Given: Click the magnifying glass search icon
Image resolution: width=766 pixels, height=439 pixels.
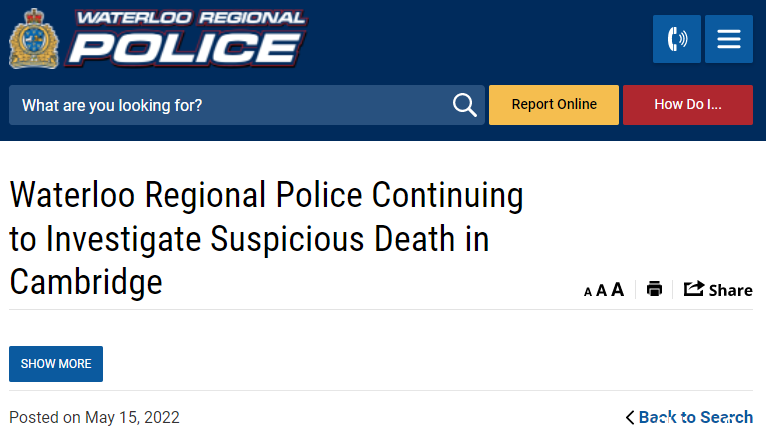Looking at the screenshot, I should coord(464,105).
